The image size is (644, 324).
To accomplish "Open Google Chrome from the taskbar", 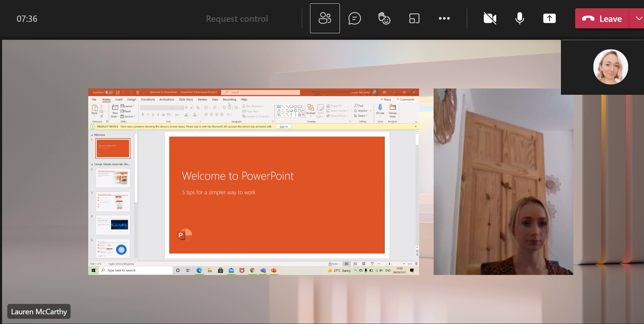I will pos(253,270).
